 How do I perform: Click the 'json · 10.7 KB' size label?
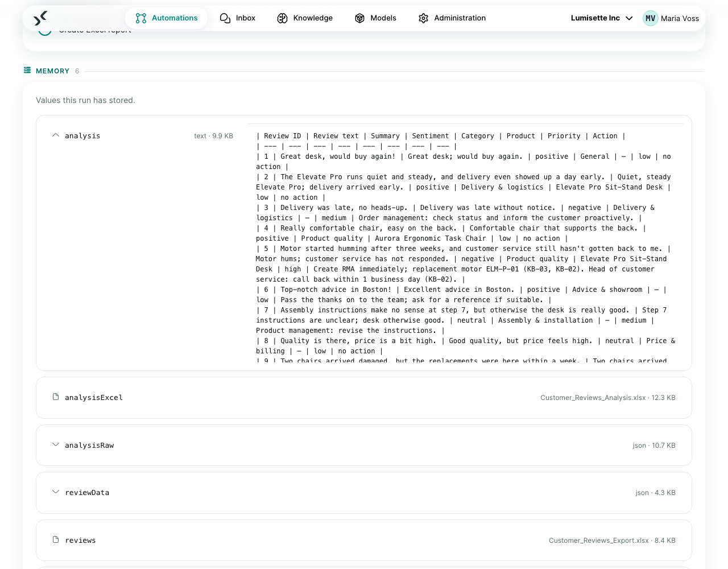tap(654, 446)
